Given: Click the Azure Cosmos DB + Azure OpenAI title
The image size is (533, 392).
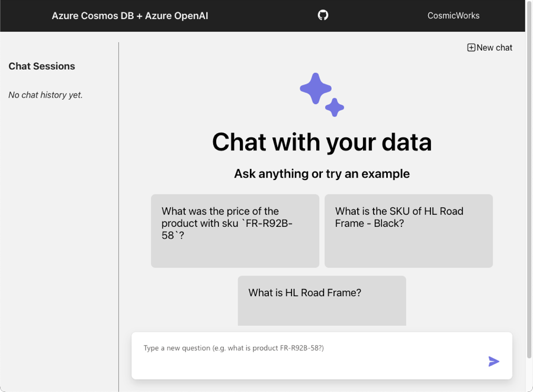Looking at the screenshot, I should pyautogui.click(x=130, y=15).
